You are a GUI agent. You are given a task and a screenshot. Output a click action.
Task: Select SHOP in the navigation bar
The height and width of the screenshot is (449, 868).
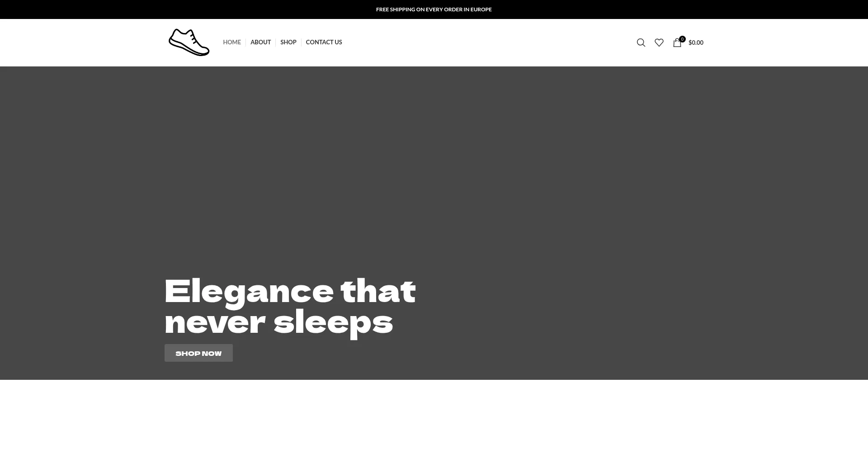(x=288, y=42)
